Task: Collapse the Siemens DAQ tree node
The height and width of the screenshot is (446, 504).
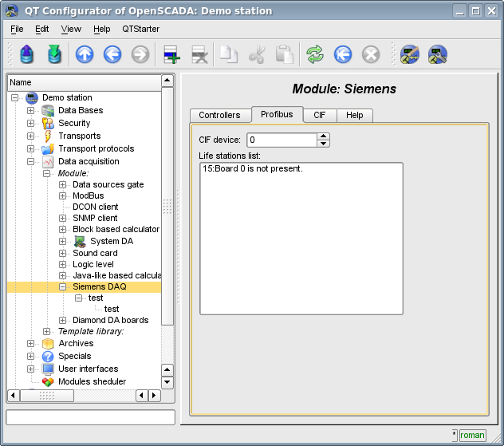Action: tap(62, 286)
